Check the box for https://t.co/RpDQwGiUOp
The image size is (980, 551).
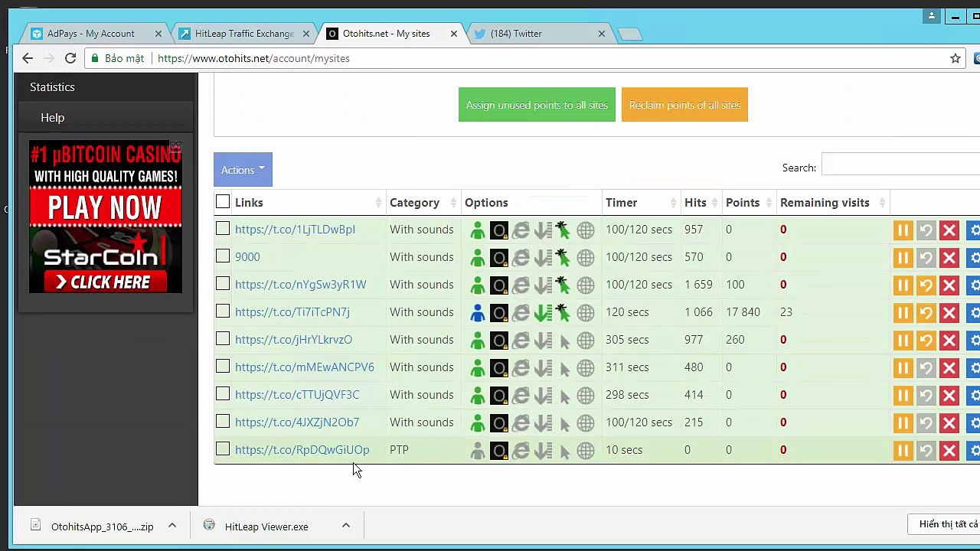click(223, 449)
